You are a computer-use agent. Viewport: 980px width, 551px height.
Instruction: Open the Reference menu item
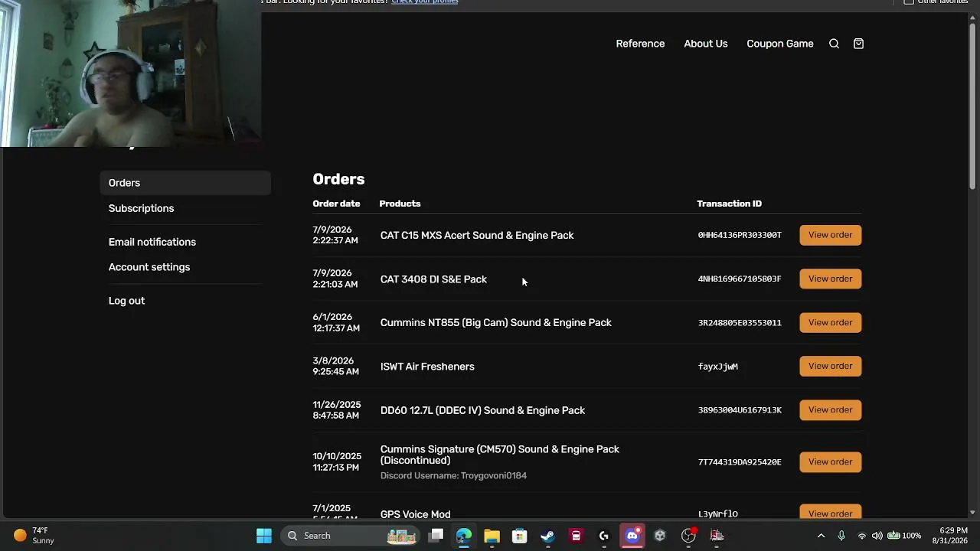point(640,44)
